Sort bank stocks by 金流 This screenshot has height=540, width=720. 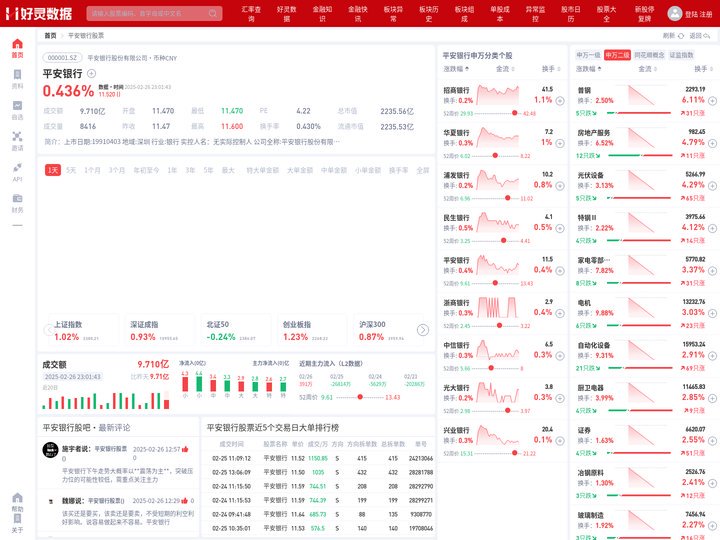point(505,69)
